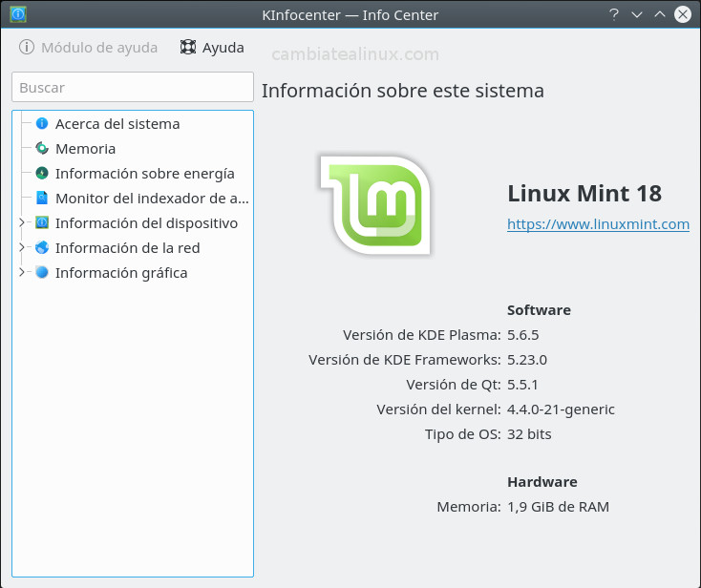Expand Información de la red tree node
Viewport: 701px width, 588px height.
coord(21,247)
